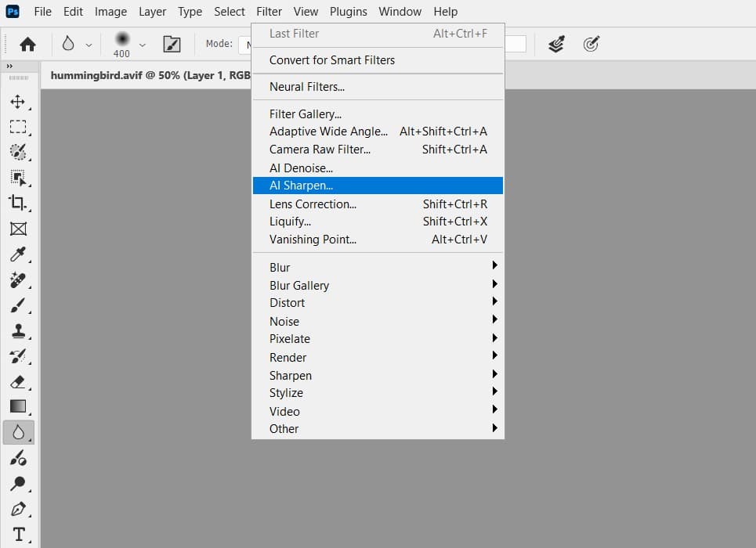
Task: Click the pressure for size target icon
Action: [591, 44]
